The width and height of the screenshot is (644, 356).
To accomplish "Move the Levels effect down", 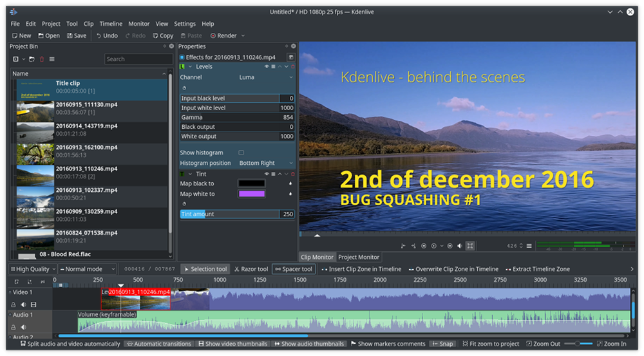I will click(x=287, y=66).
